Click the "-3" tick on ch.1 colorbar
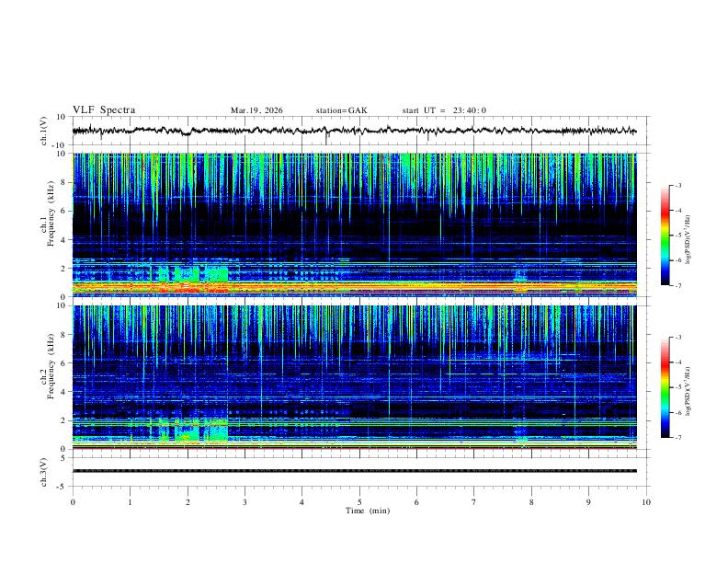728x563 pixels. click(677, 185)
